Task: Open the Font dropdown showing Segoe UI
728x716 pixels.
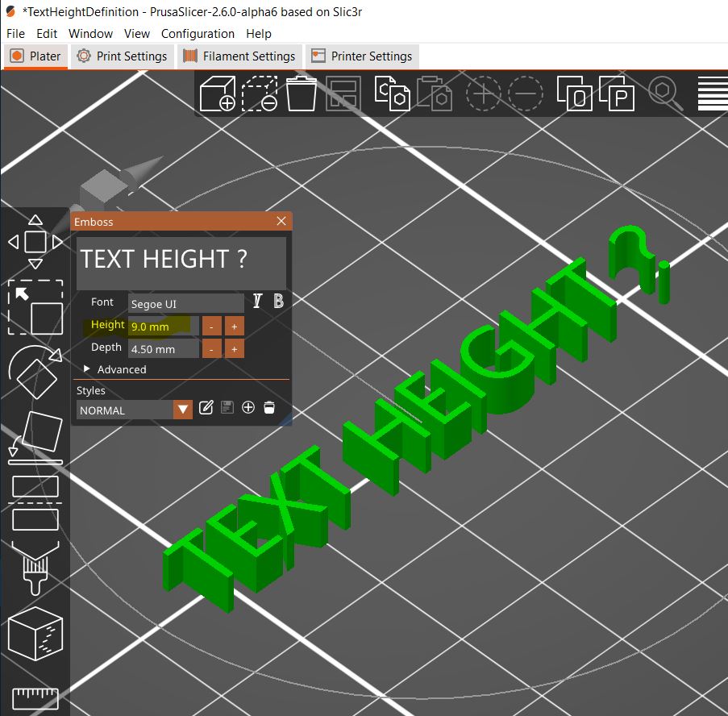Action: pos(185,304)
